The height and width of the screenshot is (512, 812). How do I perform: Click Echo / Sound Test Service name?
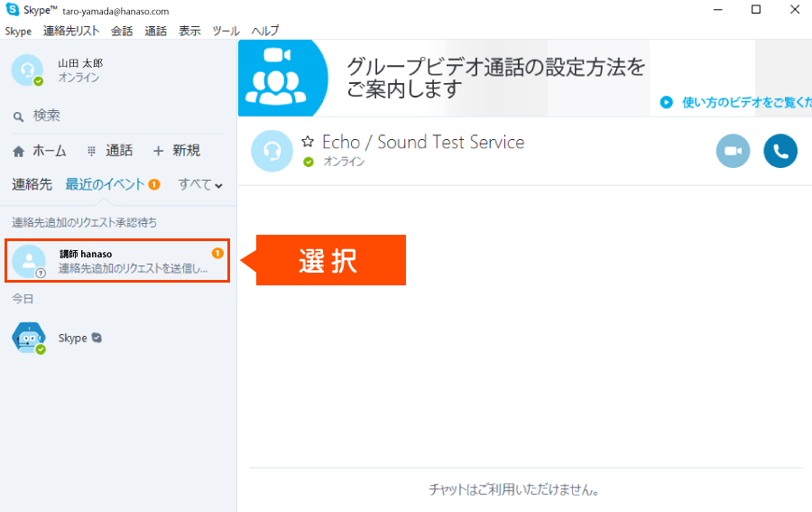[423, 142]
